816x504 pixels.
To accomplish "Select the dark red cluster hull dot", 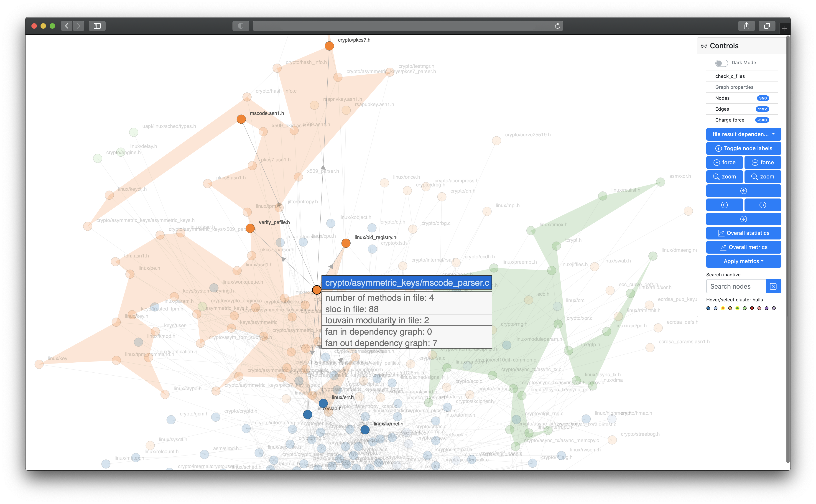I will click(752, 308).
